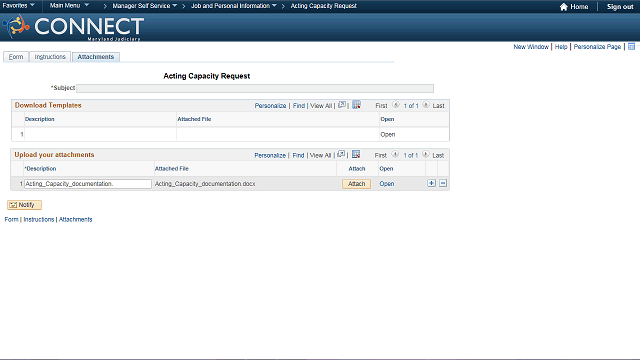Sort by Description in Download Templates
The width and height of the screenshot is (640, 360).
tap(40, 119)
